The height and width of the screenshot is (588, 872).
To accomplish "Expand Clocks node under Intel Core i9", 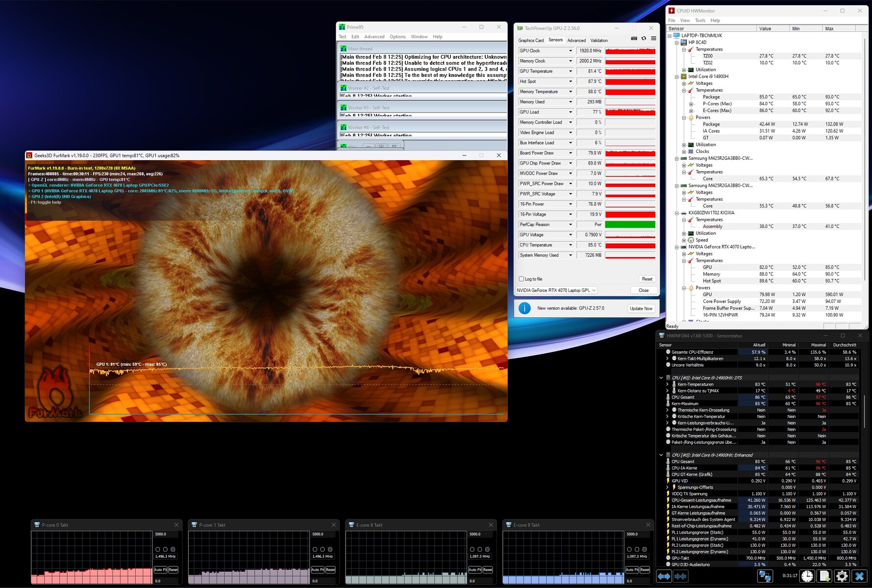I will coord(684,151).
